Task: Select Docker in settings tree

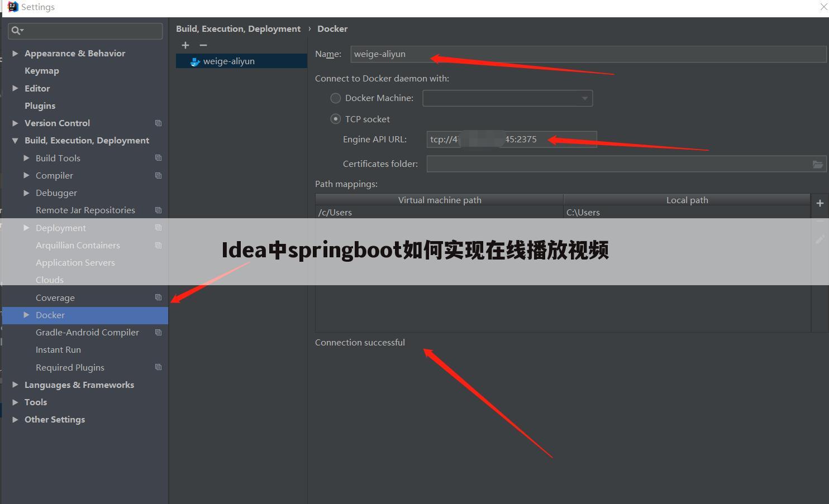Action: click(x=85, y=315)
